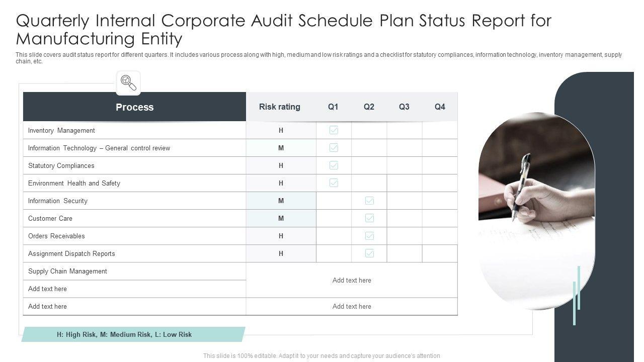This screenshot has width=644, height=362.
Task: Toggle Q1 checkbox for Information Technology row
Action: (x=334, y=148)
